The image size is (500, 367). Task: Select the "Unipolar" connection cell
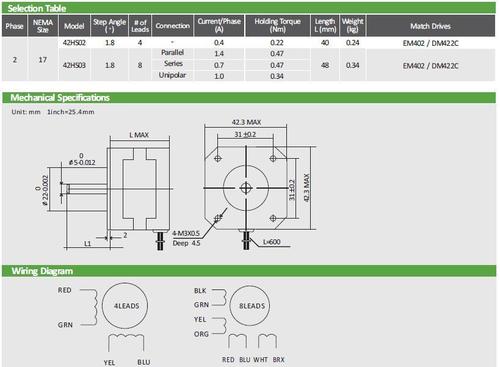pyautogui.click(x=172, y=75)
